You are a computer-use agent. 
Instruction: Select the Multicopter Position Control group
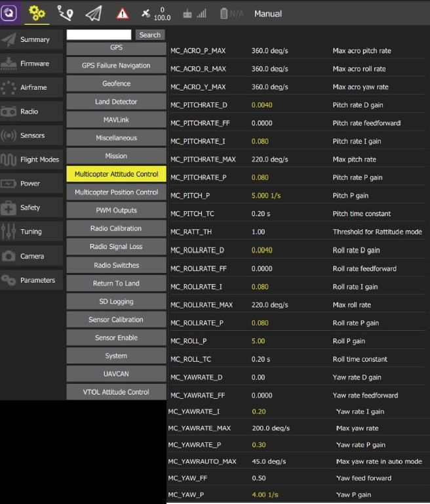pos(116,192)
